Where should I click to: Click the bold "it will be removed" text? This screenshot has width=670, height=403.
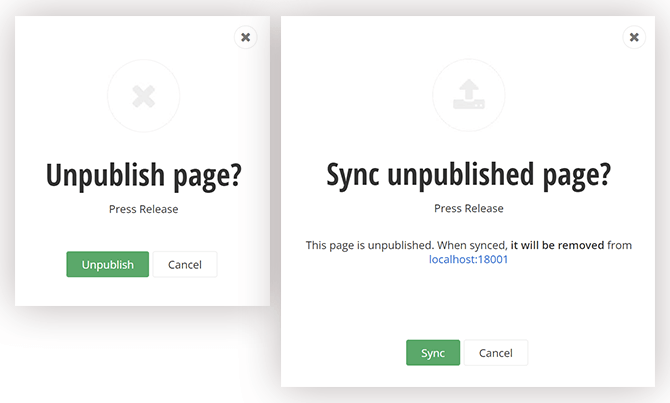(557, 245)
